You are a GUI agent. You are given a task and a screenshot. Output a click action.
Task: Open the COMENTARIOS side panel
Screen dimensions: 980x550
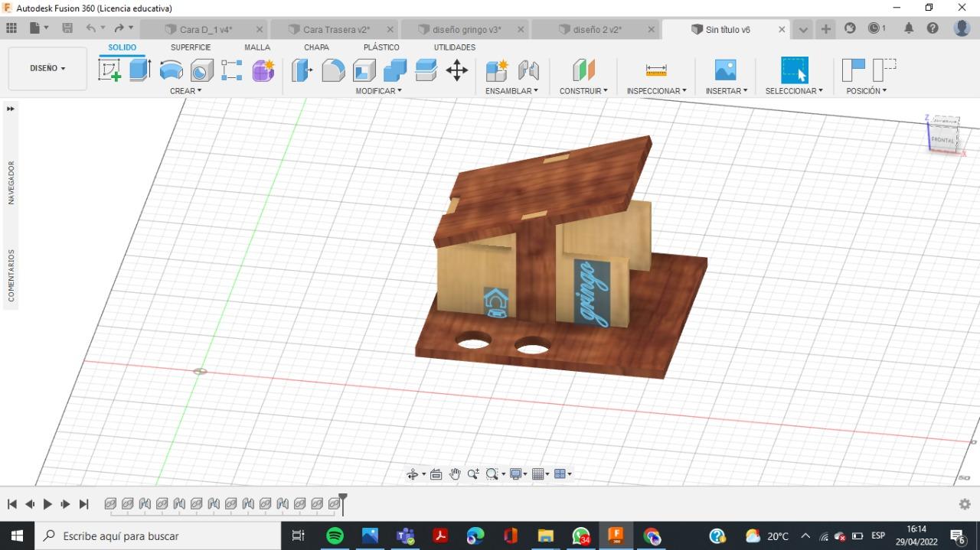tap(11, 275)
